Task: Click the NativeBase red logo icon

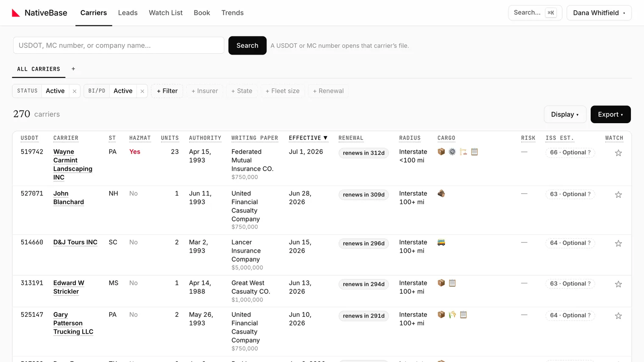Action: pos(16,13)
